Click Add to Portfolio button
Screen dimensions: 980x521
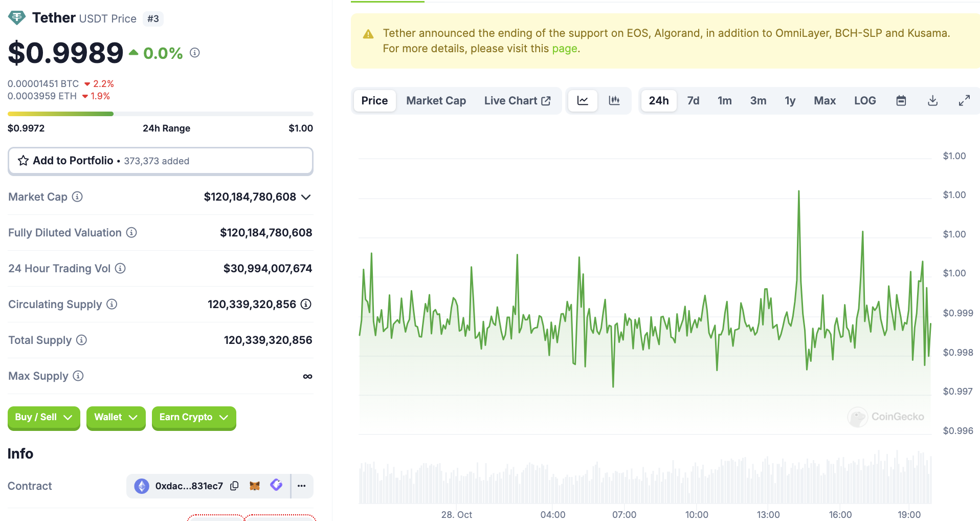[x=161, y=161]
